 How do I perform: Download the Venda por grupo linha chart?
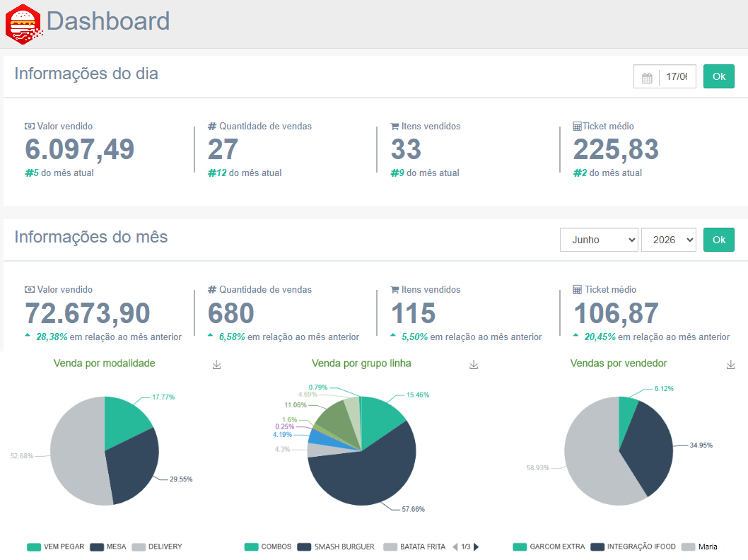474,365
